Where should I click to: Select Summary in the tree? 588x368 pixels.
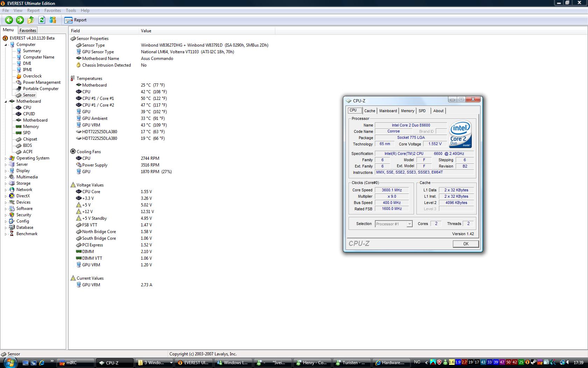click(x=32, y=51)
